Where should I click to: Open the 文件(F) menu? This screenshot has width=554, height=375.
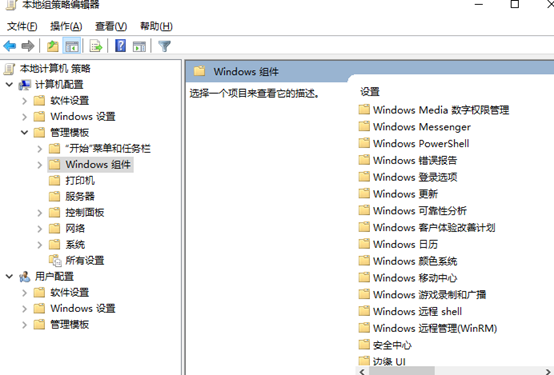tap(22, 27)
